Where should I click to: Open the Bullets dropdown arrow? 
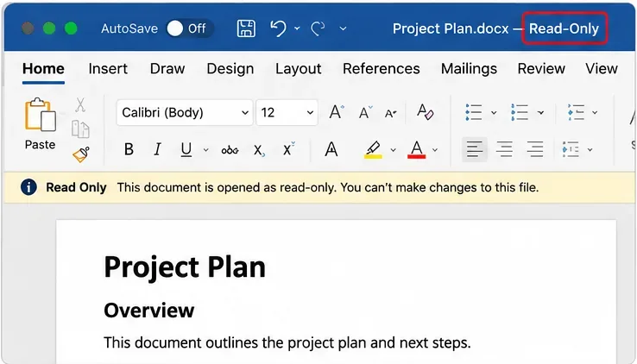pyautogui.click(x=494, y=112)
